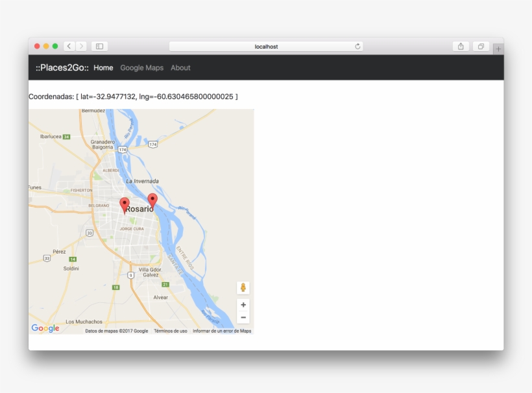Reload the localhost page
This screenshot has width=532, height=393.
(x=357, y=47)
